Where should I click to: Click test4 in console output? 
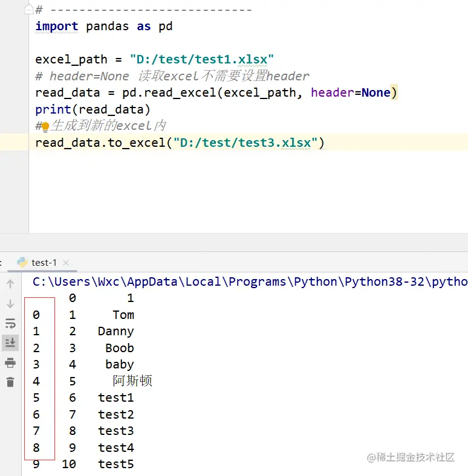(x=115, y=448)
